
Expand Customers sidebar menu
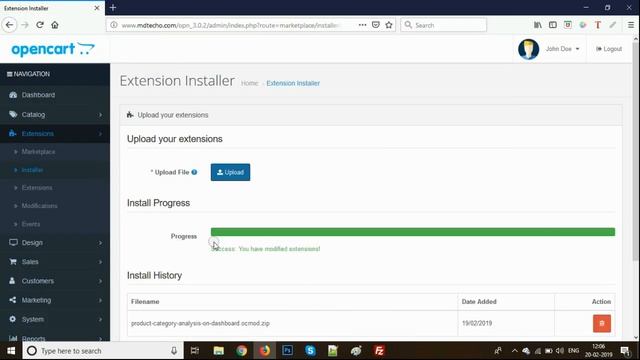55,281
